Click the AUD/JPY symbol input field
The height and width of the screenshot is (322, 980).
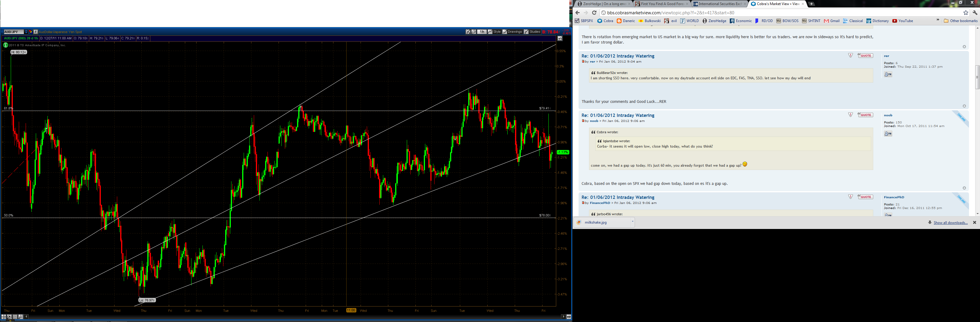(x=14, y=32)
